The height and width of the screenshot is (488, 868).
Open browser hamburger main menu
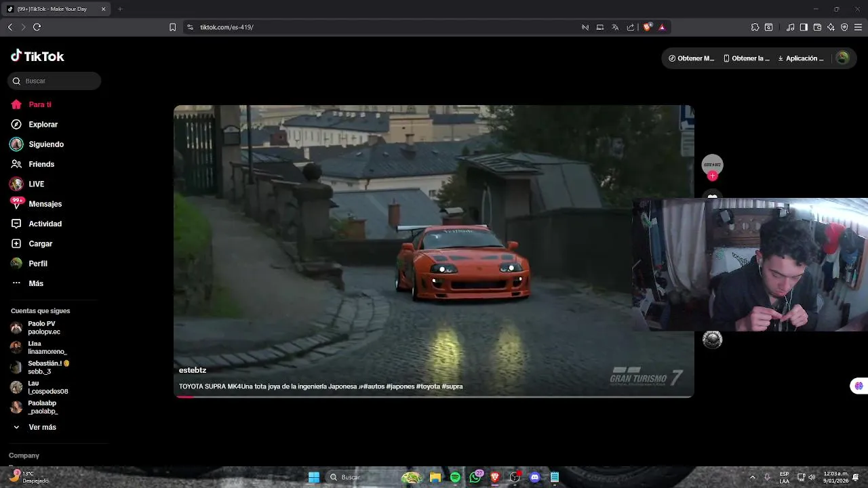(x=859, y=27)
